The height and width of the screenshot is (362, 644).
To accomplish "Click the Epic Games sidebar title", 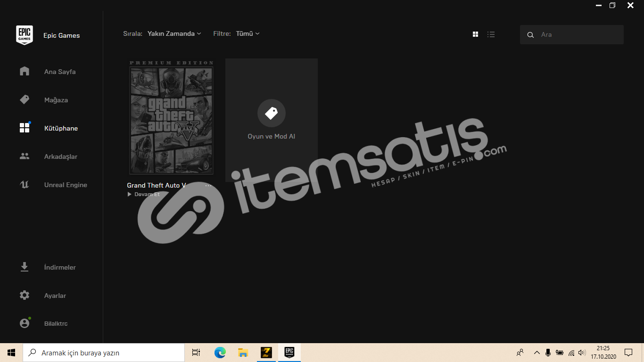I will click(62, 35).
